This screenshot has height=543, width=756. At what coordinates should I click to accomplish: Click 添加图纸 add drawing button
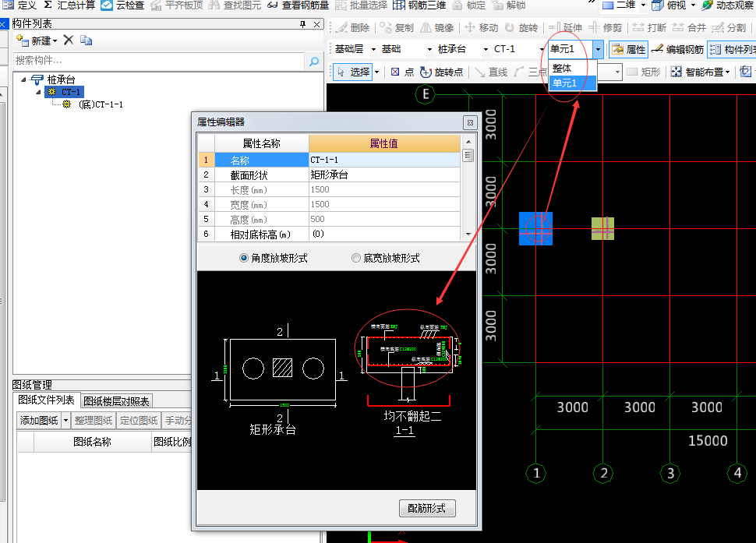[38, 421]
